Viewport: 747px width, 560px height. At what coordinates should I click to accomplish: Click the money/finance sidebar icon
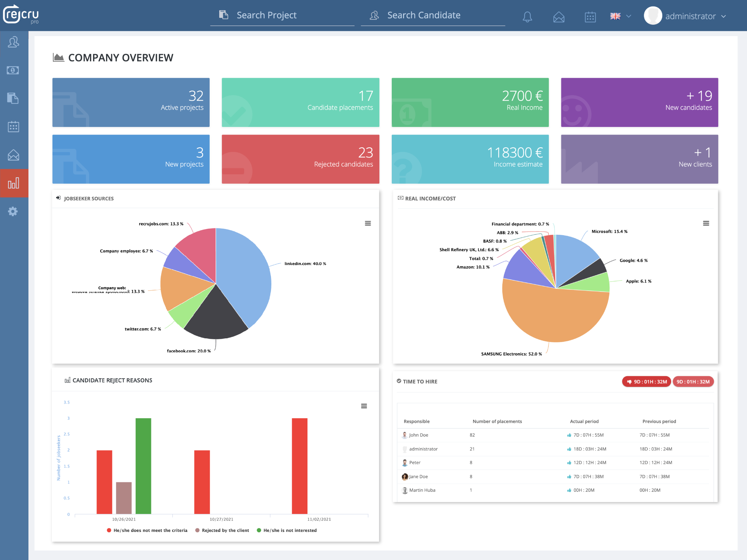pyautogui.click(x=13, y=70)
